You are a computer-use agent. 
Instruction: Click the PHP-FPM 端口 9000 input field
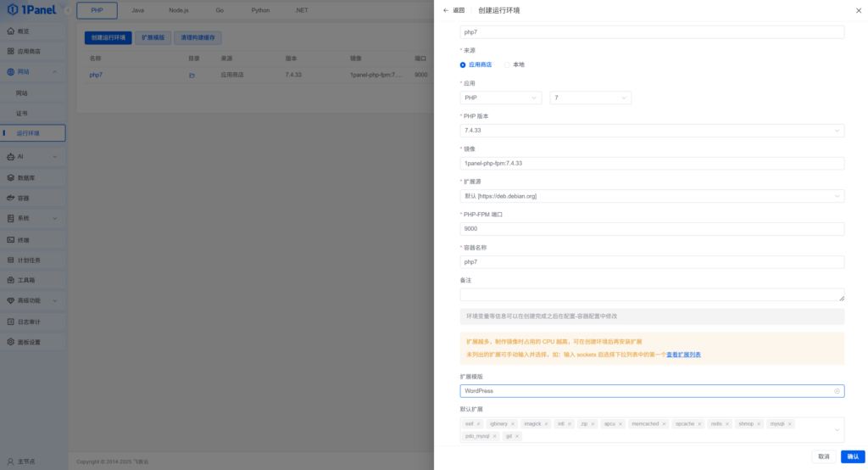coord(652,229)
